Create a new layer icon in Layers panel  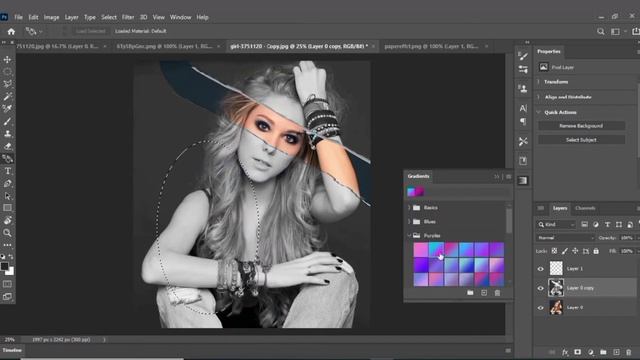[x=616, y=352]
